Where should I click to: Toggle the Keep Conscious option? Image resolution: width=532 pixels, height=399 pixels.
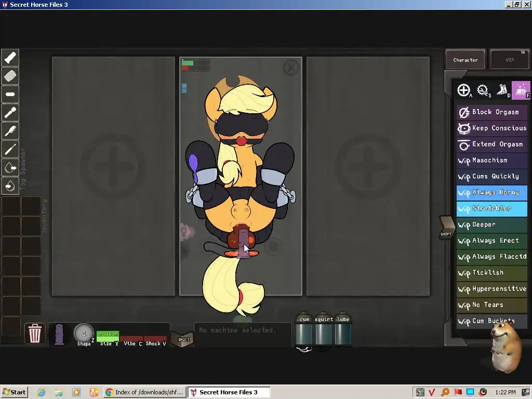coord(491,128)
